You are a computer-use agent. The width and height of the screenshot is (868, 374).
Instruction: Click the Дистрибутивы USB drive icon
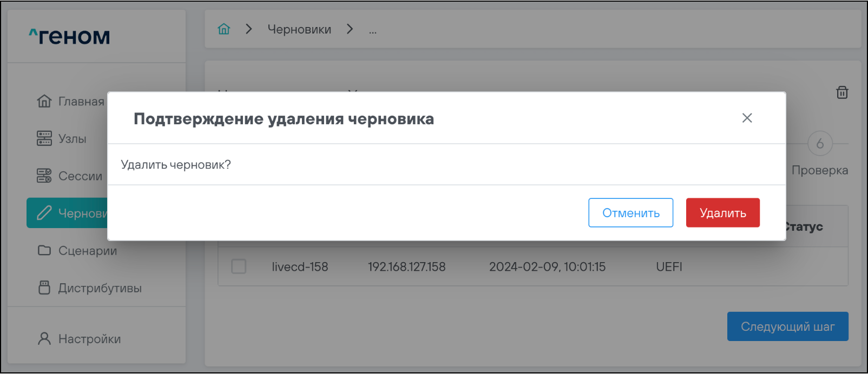click(x=44, y=288)
